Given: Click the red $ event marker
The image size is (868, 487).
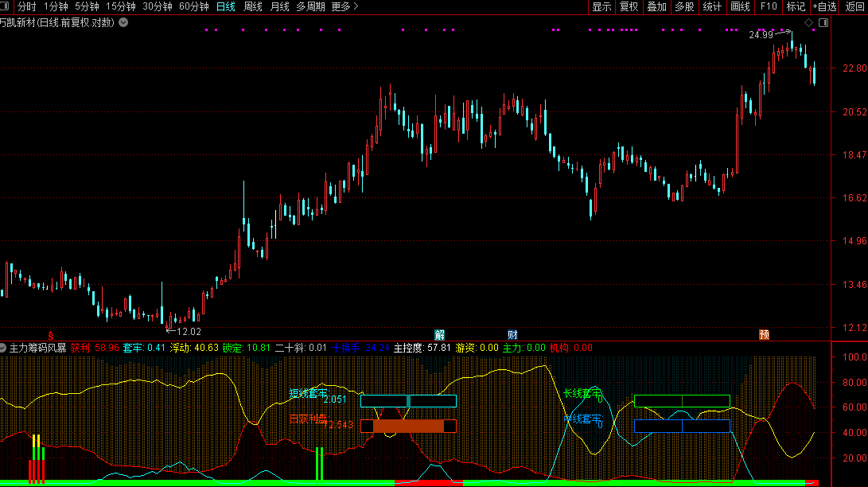Looking at the screenshot, I should (51, 335).
